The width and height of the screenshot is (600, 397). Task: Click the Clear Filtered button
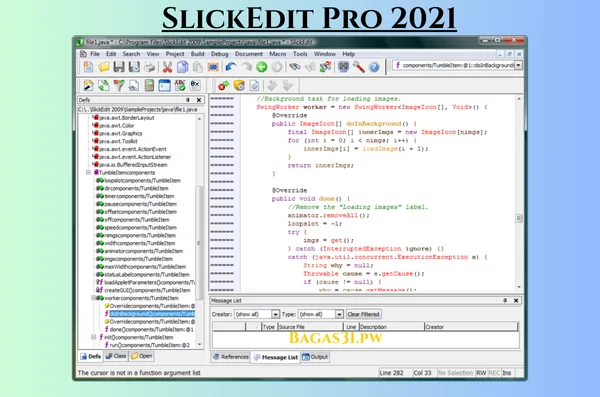(x=364, y=314)
